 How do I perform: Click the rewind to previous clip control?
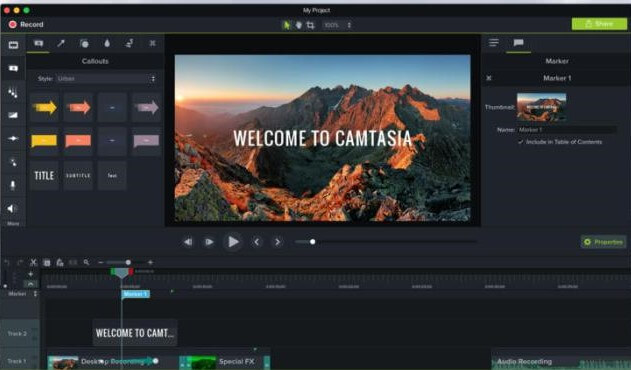pos(188,242)
